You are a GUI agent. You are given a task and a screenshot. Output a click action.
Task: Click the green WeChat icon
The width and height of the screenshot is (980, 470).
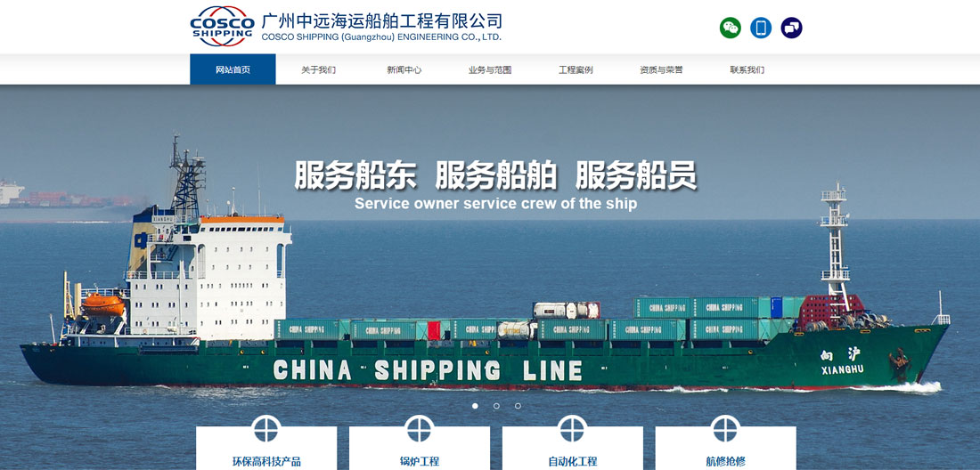pos(730,28)
